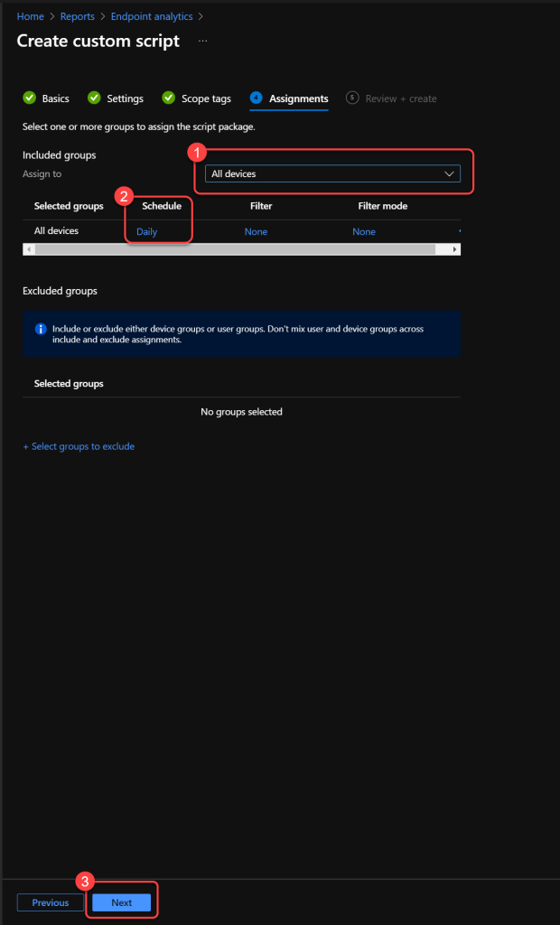Click the Basics green checkmark icon
This screenshot has height=925, width=560.
point(29,98)
